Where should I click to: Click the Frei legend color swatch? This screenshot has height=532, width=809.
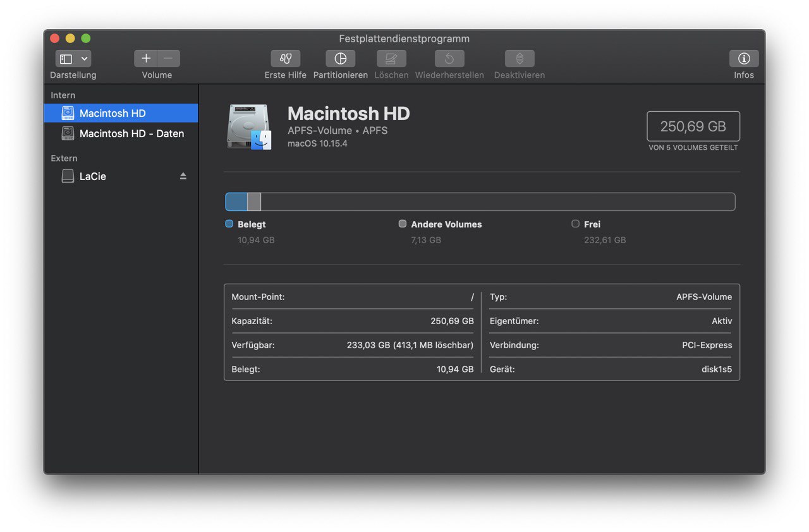click(x=575, y=224)
